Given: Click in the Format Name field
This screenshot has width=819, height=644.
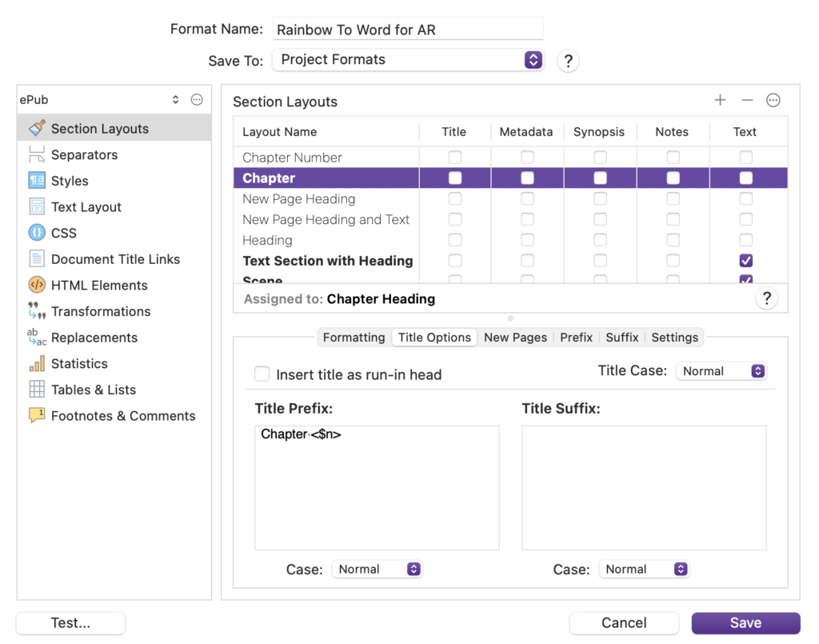Looking at the screenshot, I should pyautogui.click(x=408, y=29).
